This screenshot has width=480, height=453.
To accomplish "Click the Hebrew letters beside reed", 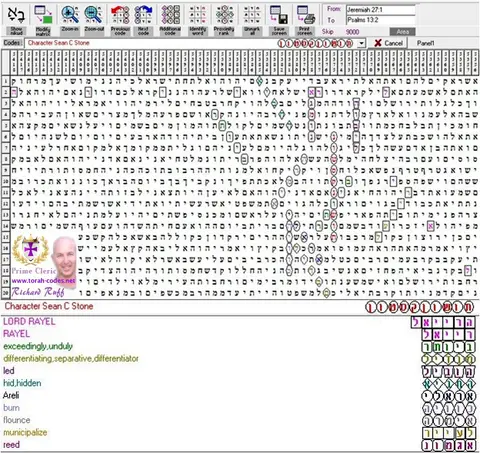I will pos(448,445).
